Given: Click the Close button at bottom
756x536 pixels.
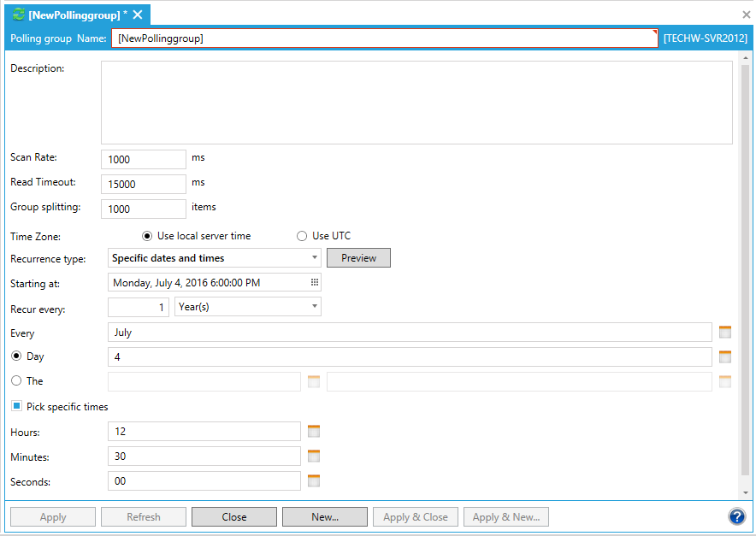Looking at the screenshot, I should [x=234, y=517].
